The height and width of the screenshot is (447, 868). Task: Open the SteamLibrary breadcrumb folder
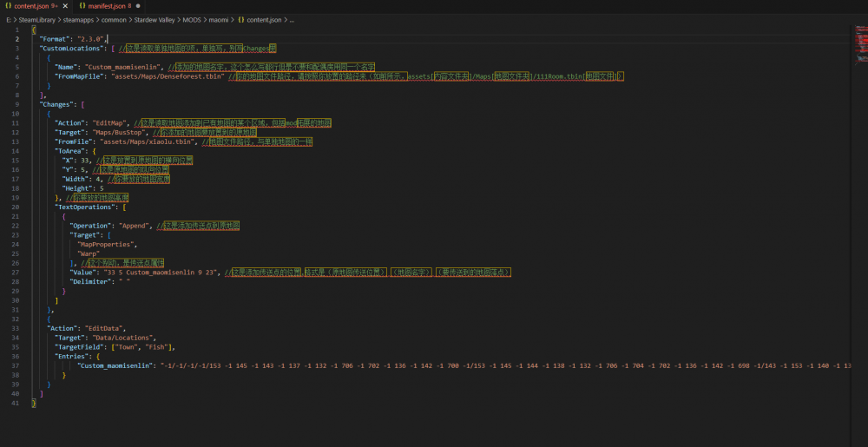pyautogui.click(x=36, y=20)
